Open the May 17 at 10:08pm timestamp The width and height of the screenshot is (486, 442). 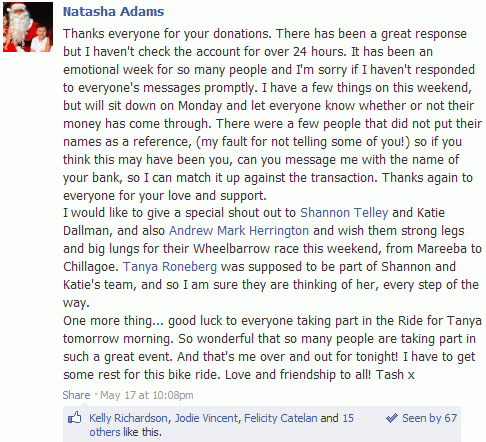147,395
